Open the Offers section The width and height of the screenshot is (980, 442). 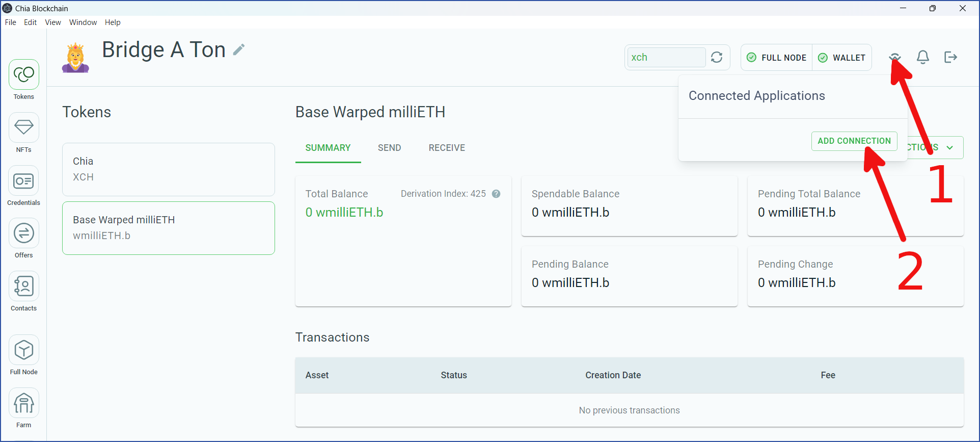pos(23,233)
